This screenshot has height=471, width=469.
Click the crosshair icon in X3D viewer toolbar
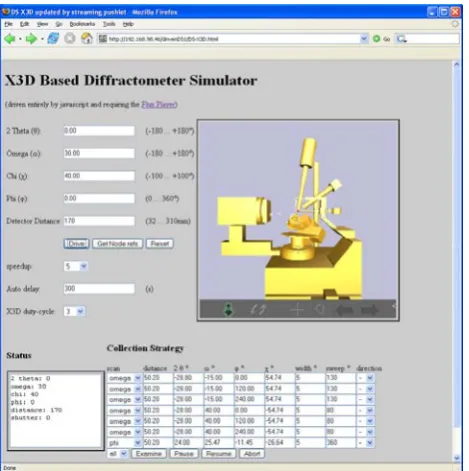tap(296, 310)
